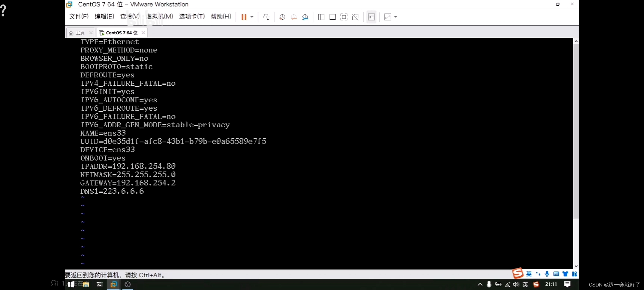Open the 文件(F) menu
This screenshot has width=644, height=290.
pos(79,16)
